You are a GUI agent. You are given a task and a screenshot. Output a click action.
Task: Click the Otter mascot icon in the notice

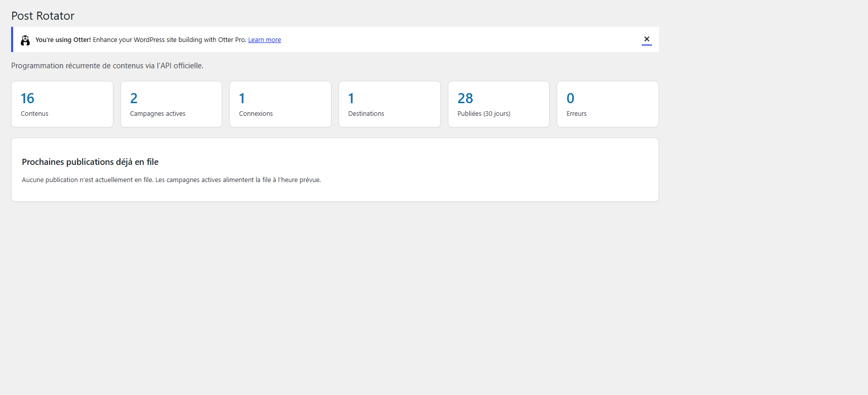[25, 40]
